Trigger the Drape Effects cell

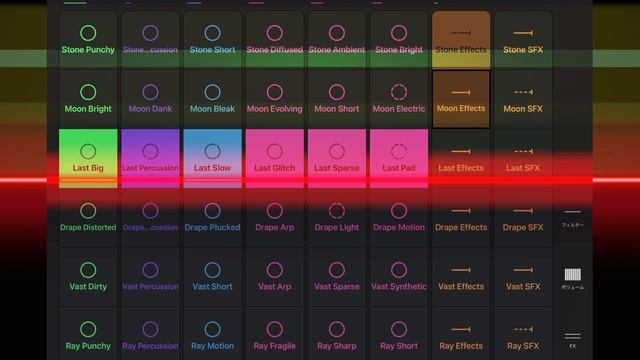click(461, 218)
